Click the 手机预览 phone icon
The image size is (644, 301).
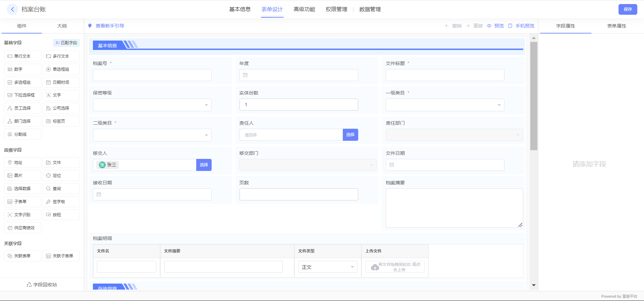pyautogui.click(x=510, y=26)
